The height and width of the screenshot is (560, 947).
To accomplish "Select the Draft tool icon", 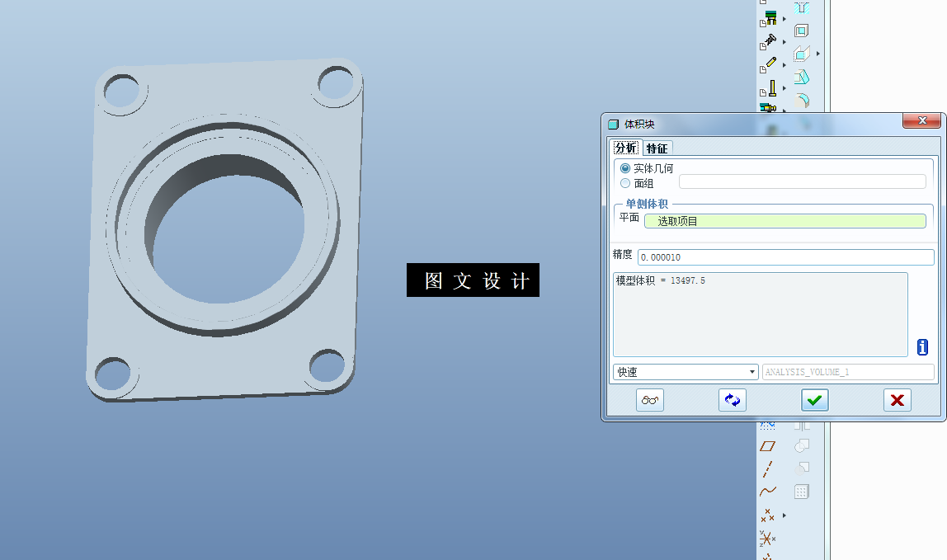I will pos(802,77).
